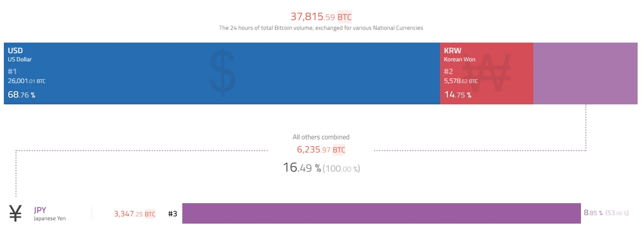This screenshot has height=230, width=644.
Task: Click the "US Dollar" subtitle text
Action: pyautogui.click(x=20, y=60)
